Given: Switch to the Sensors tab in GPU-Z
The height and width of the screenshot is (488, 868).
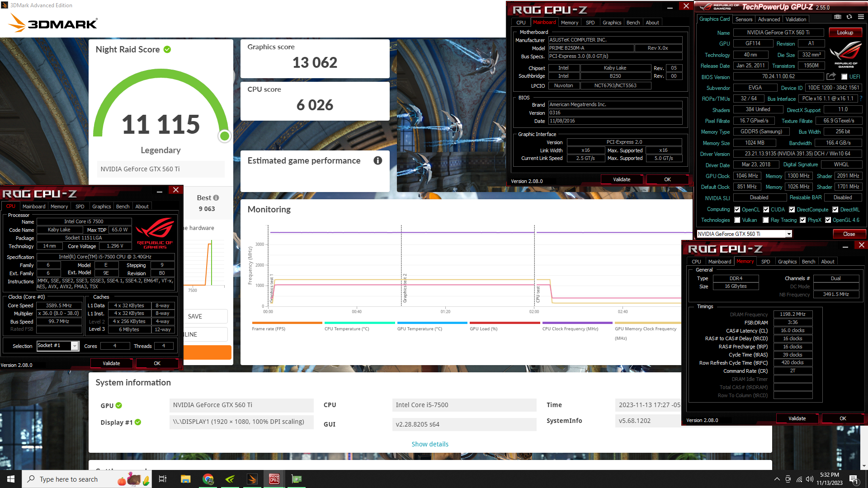Looking at the screenshot, I should tap(744, 19).
